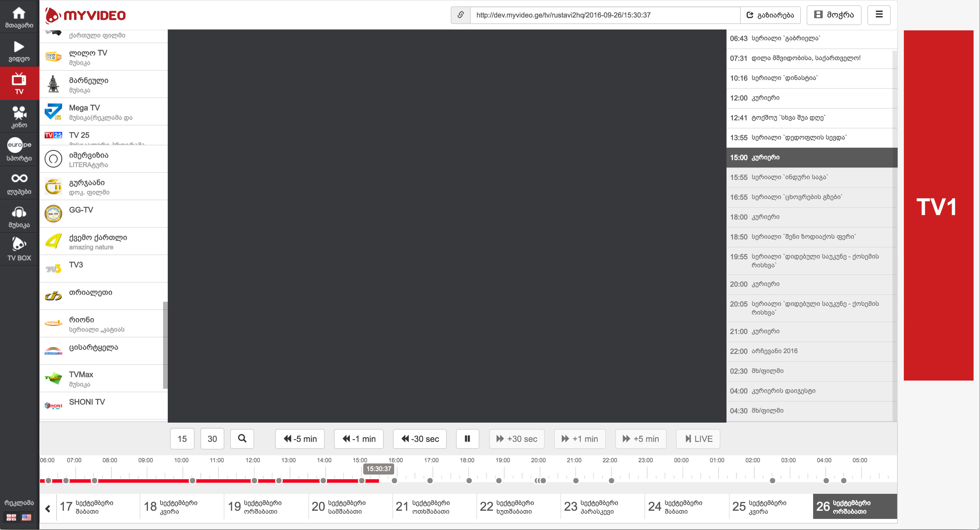Open the hamburger menu

coord(879,15)
